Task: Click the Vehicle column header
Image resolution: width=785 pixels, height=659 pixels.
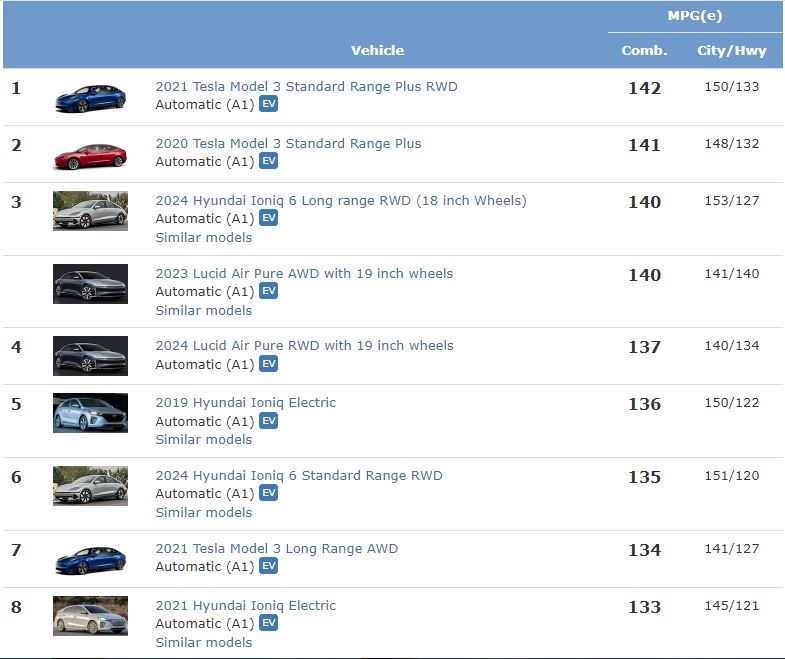Action: pos(377,51)
